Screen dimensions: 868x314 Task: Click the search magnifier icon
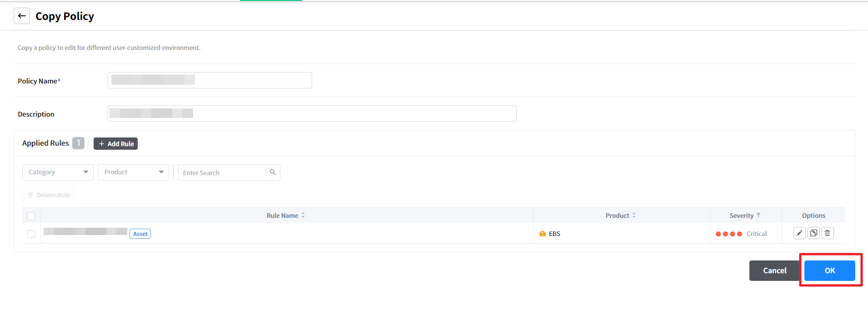click(273, 172)
